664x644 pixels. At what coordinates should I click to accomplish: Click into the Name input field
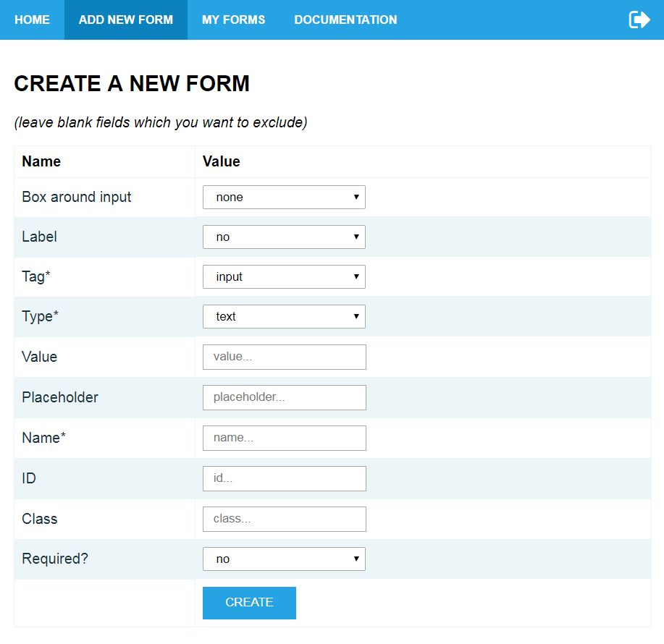point(285,438)
